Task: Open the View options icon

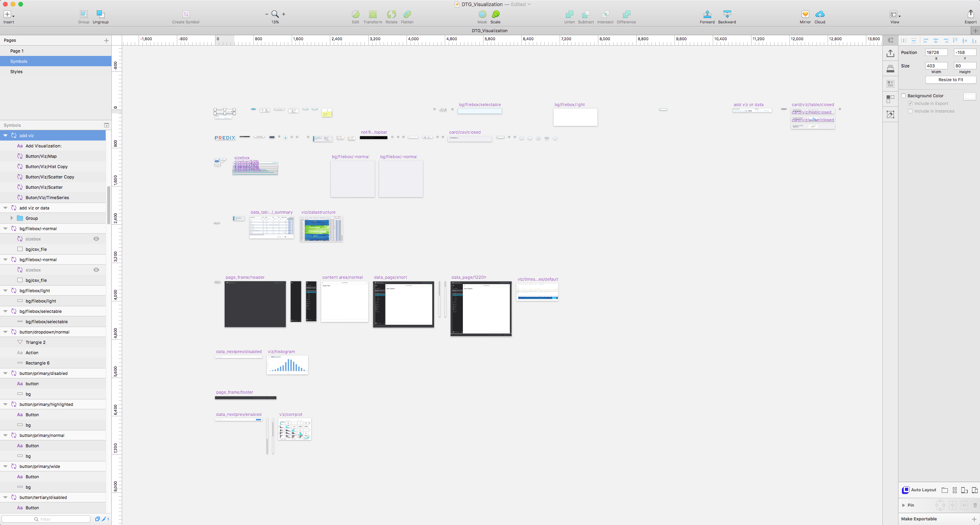Action: [895, 14]
